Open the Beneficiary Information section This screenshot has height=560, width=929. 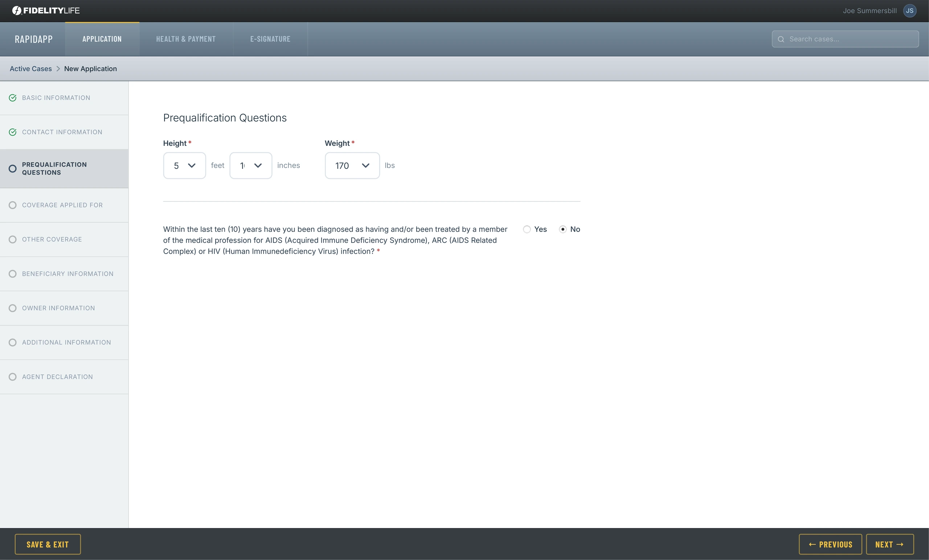click(x=64, y=274)
